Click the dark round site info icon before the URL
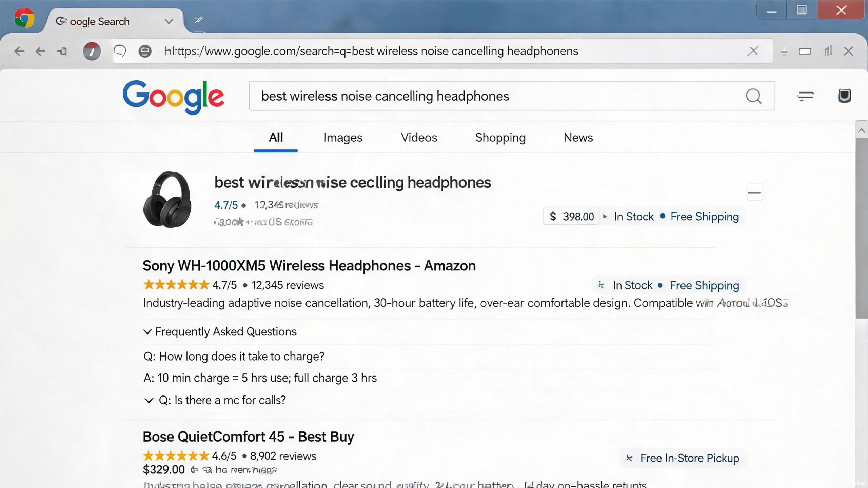 [x=145, y=51]
